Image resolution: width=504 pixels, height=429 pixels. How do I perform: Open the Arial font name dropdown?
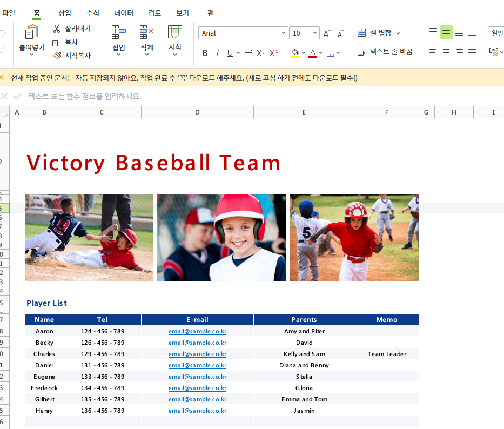pyautogui.click(x=283, y=33)
